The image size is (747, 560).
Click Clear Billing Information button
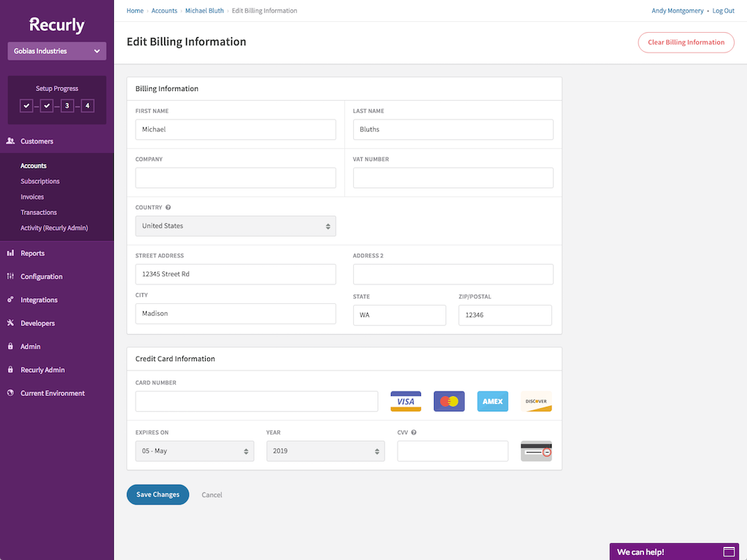(686, 42)
